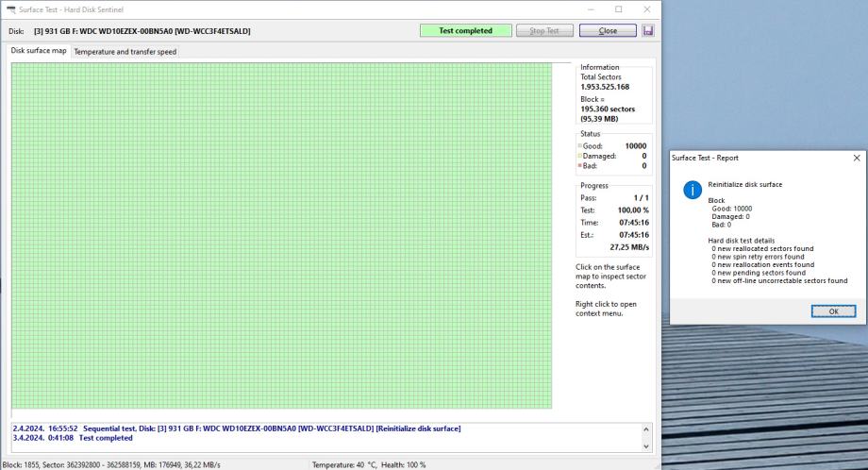
Task: Click the '195.360 sectors' block size text
Action: pos(608,109)
